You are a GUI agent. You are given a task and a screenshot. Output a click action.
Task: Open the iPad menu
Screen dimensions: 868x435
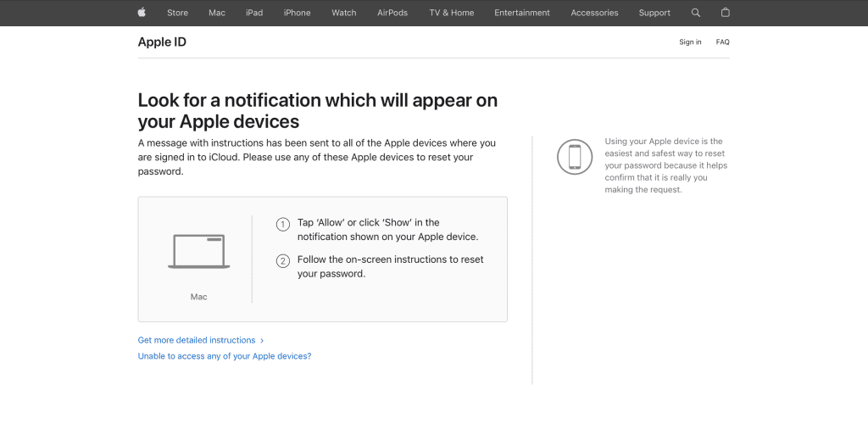pos(254,13)
